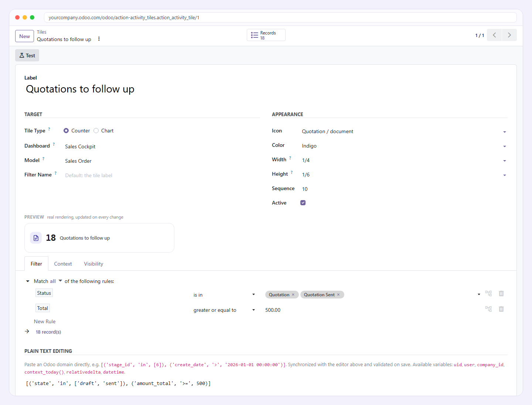Uncheck the Active checkbox
Screen dimensions: 532x405
coord(303,203)
